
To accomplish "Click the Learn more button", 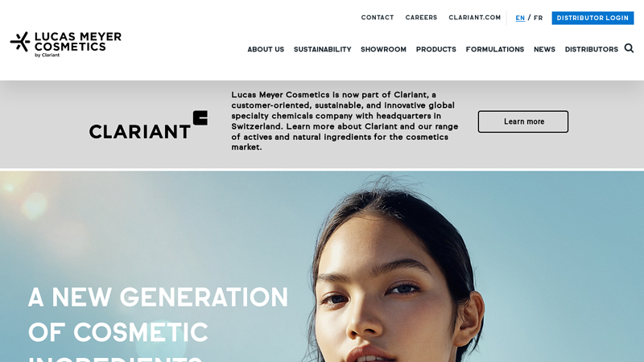I will (523, 121).
